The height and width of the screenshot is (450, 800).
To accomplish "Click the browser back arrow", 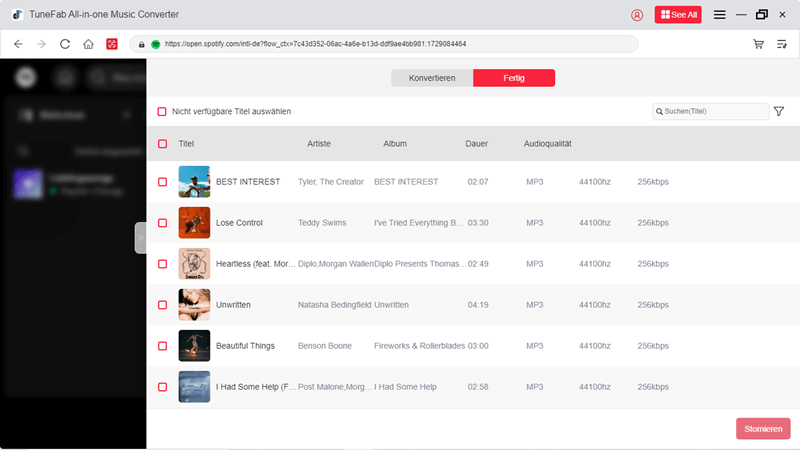I will click(x=18, y=44).
